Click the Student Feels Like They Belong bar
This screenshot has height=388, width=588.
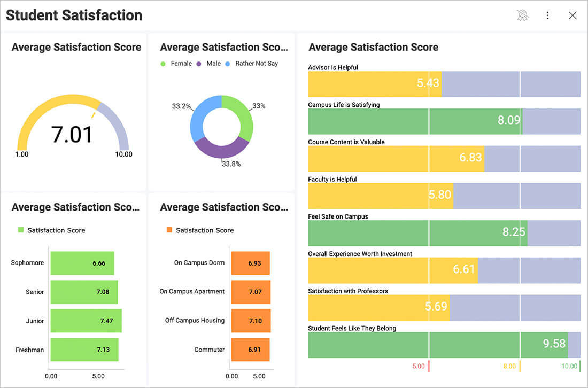tap(437, 345)
